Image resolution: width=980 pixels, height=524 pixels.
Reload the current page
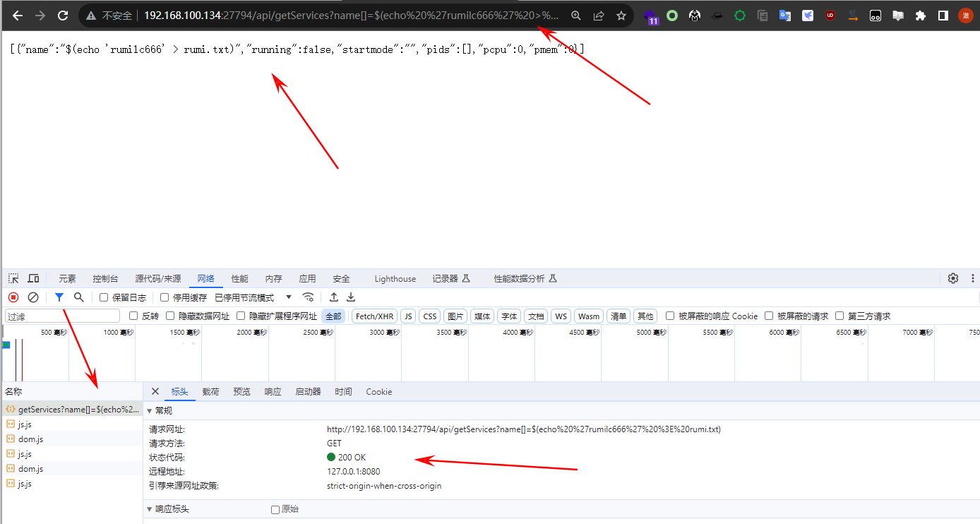(x=63, y=15)
